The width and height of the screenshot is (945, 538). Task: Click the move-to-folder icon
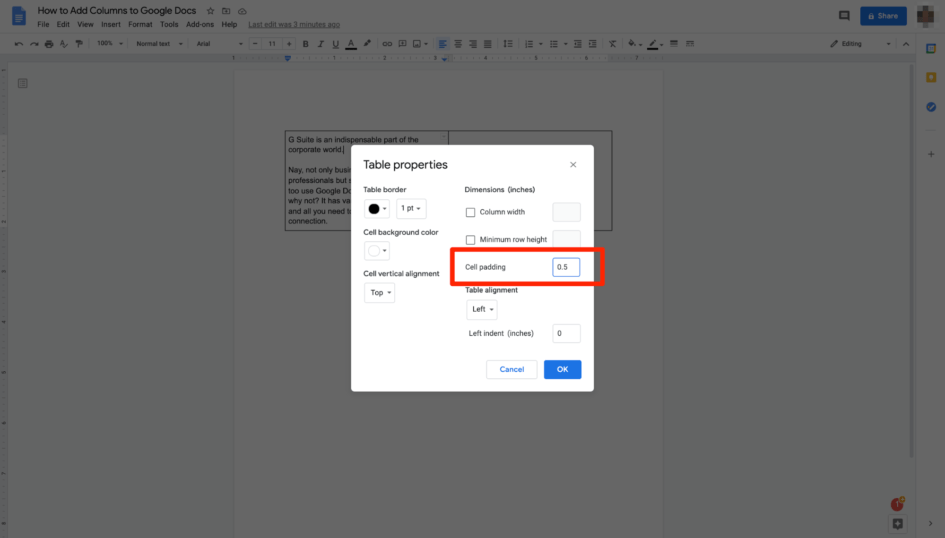(226, 11)
